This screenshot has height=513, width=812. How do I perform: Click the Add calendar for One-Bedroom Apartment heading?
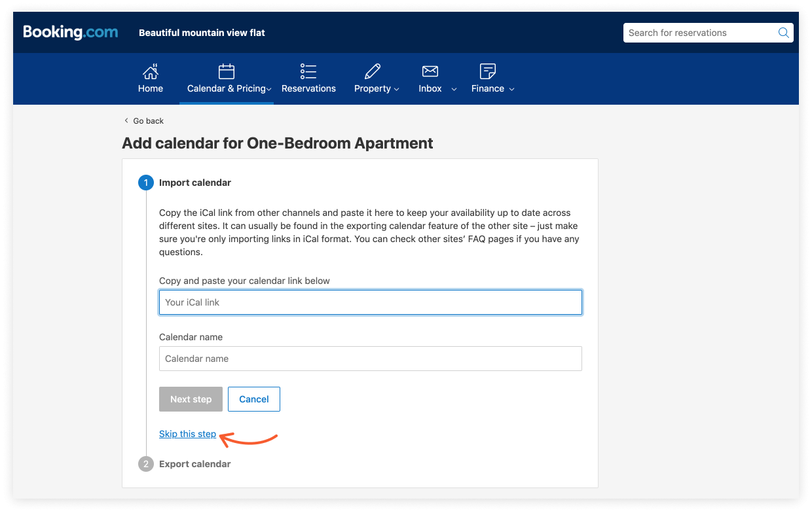click(278, 143)
